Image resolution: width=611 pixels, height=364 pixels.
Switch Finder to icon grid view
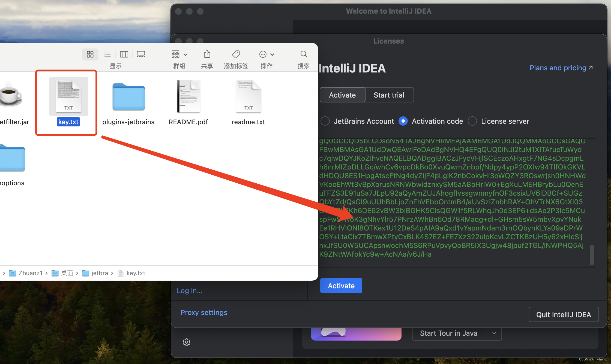pyautogui.click(x=90, y=54)
